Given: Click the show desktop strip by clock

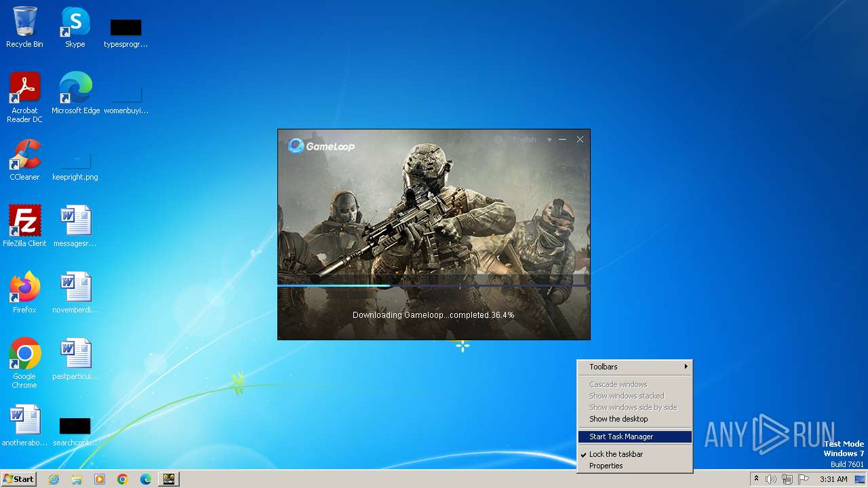Looking at the screenshot, I should (x=860, y=479).
